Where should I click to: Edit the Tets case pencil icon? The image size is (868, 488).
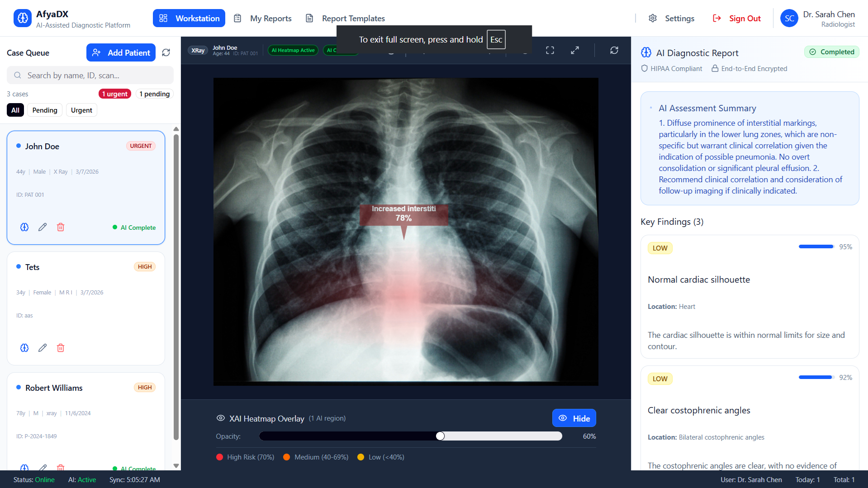[x=43, y=348]
